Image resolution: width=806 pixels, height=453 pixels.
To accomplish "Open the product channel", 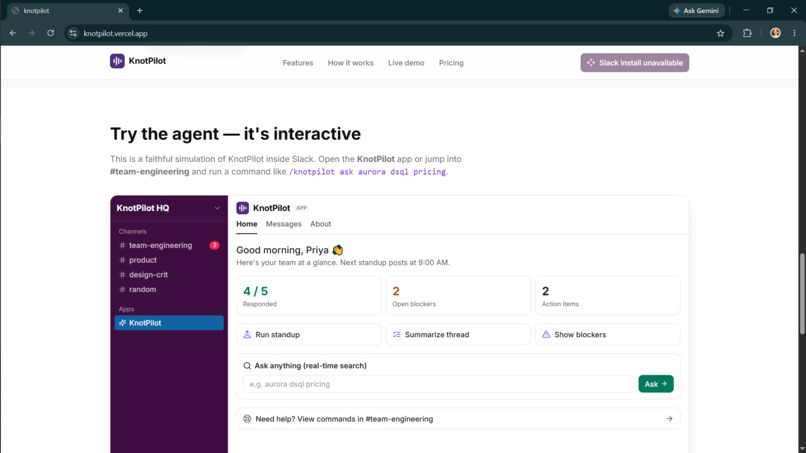I will [169, 260].
